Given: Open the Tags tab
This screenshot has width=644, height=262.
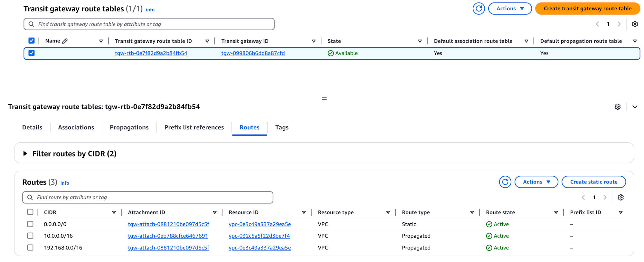Looking at the screenshot, I should click(282, 127).
